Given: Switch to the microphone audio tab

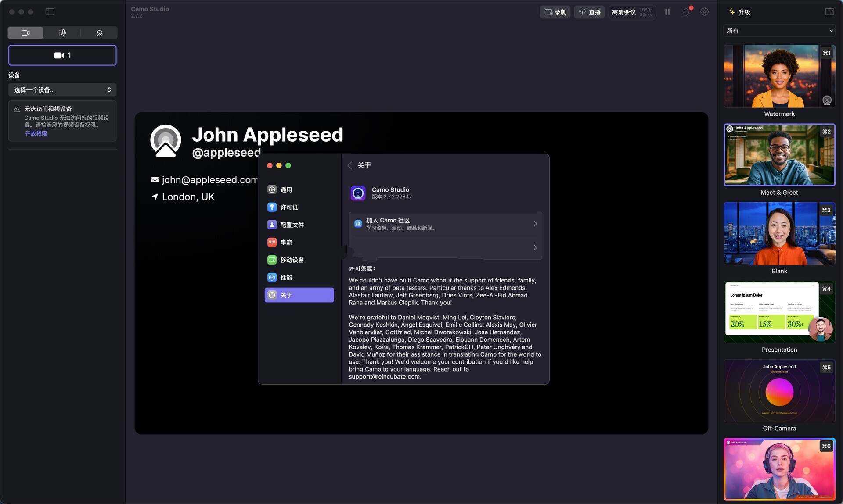Looking at the screenshot, I should (63, 33).
